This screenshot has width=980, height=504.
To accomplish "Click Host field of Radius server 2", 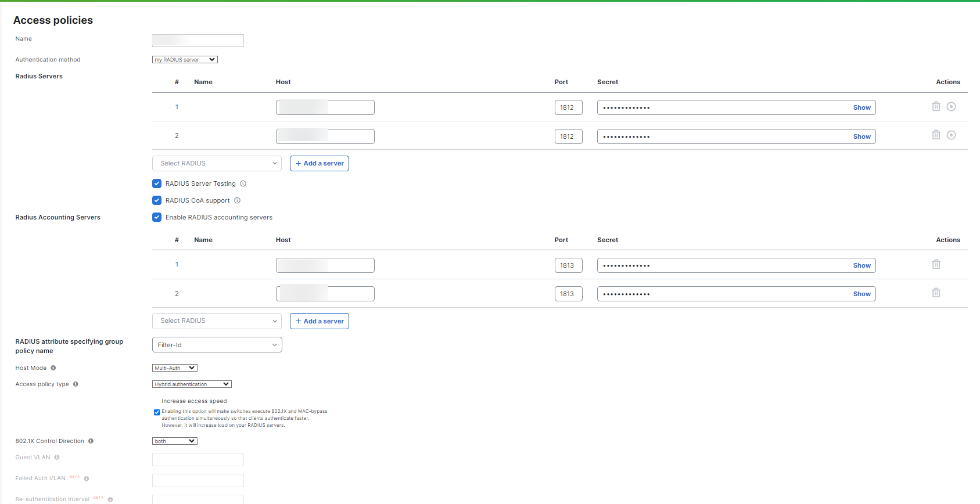I will point(325,136).
